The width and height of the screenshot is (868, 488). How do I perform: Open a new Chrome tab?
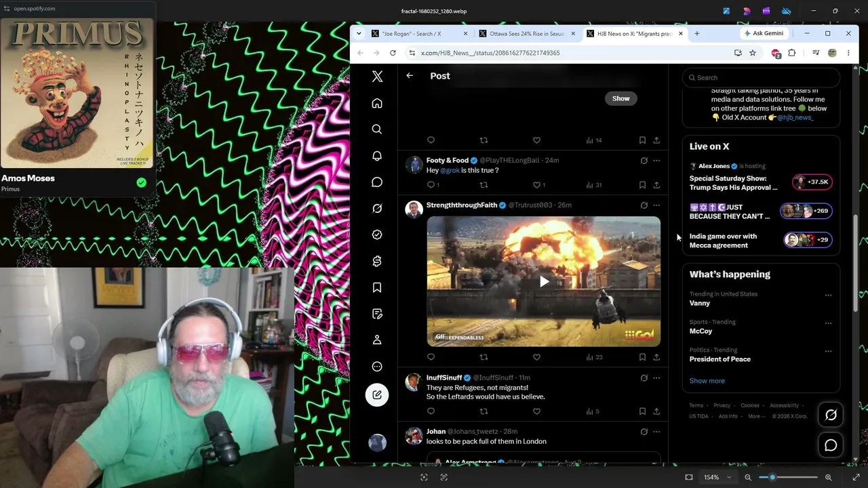[696, 33]
